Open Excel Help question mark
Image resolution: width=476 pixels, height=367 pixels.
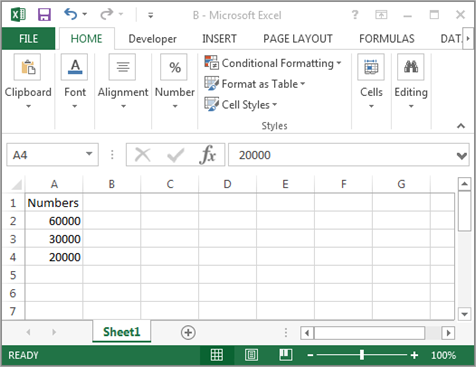[355, 15]
